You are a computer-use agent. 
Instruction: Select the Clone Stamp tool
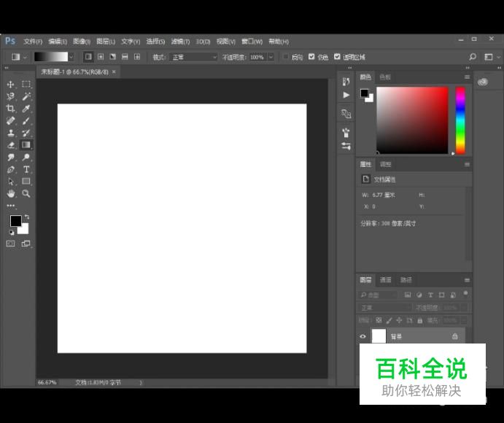10,133
